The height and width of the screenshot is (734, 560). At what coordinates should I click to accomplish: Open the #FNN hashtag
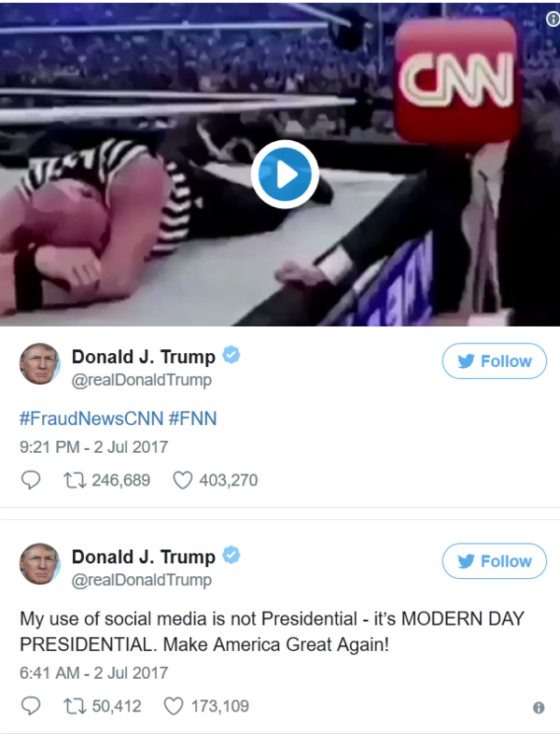click(x=193, y=418)
